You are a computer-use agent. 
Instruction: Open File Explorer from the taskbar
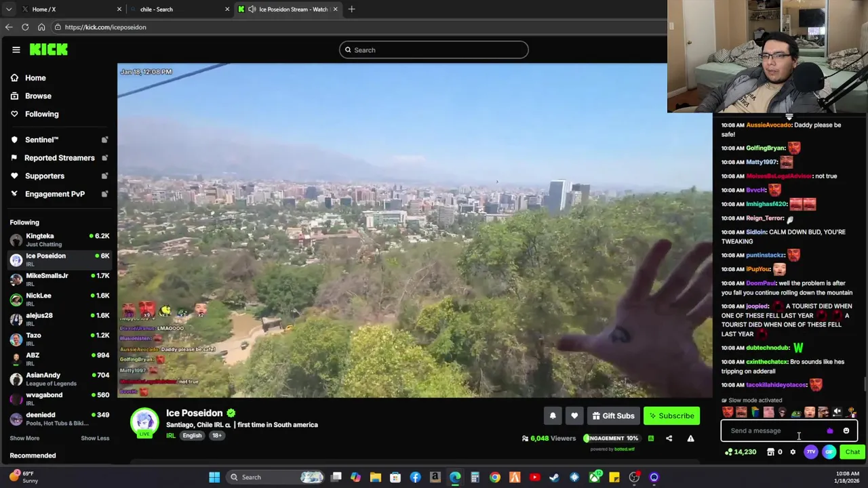pos(376,477)
